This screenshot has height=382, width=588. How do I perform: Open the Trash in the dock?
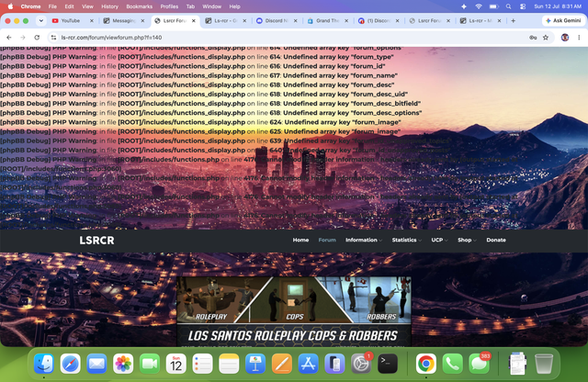point(544,364)
